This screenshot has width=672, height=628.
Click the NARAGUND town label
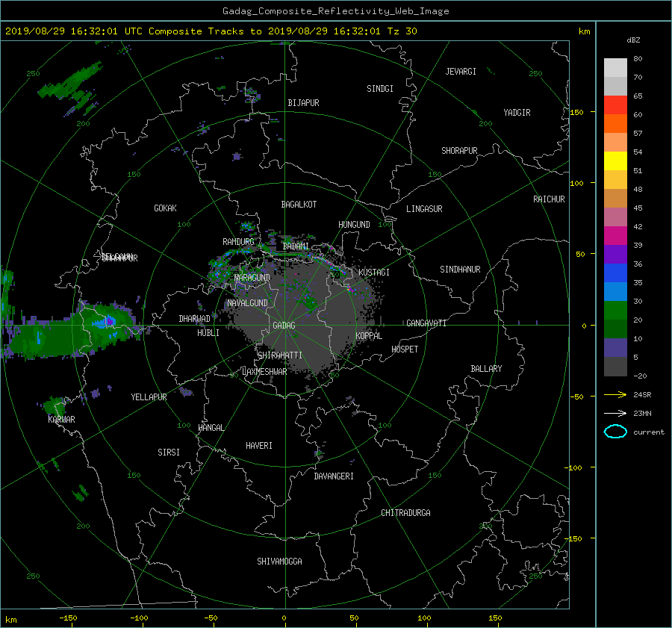click(252, 278)
